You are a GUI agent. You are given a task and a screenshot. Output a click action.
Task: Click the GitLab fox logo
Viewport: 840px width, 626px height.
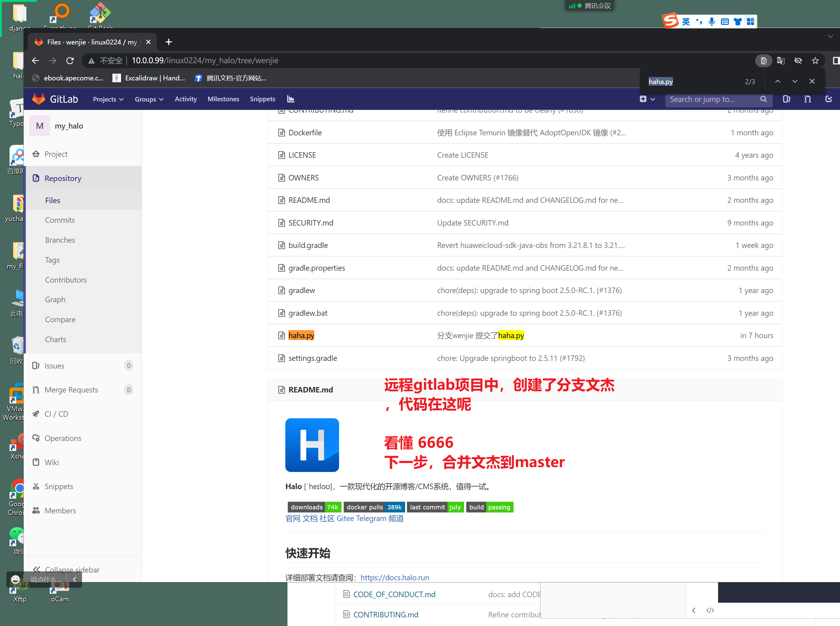tap(39, 99)
